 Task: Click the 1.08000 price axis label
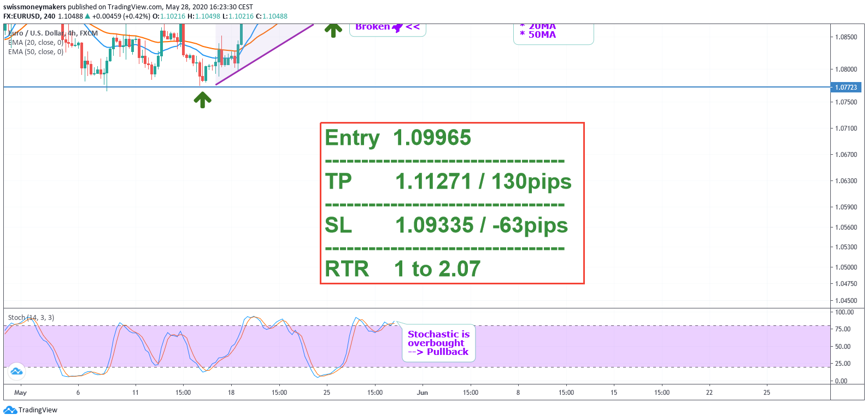846,69
